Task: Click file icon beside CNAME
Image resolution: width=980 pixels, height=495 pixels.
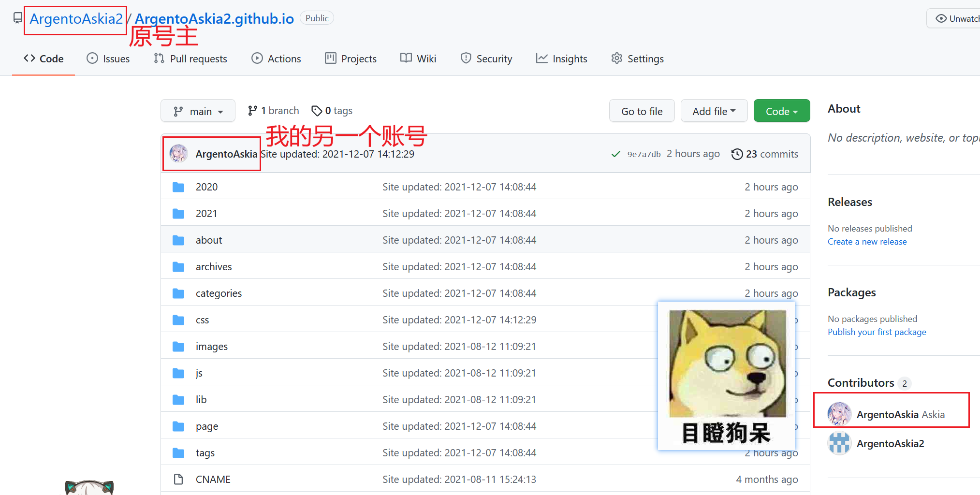Action: (178, 480)
